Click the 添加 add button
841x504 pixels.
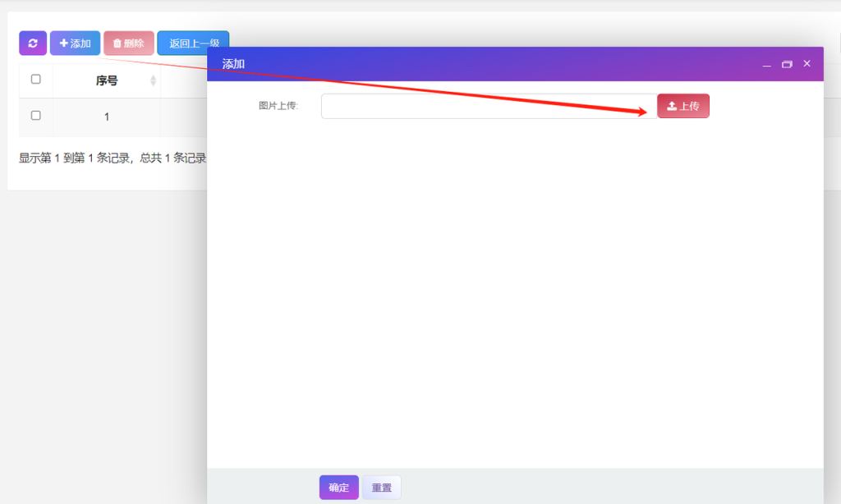tap(75, 43)
